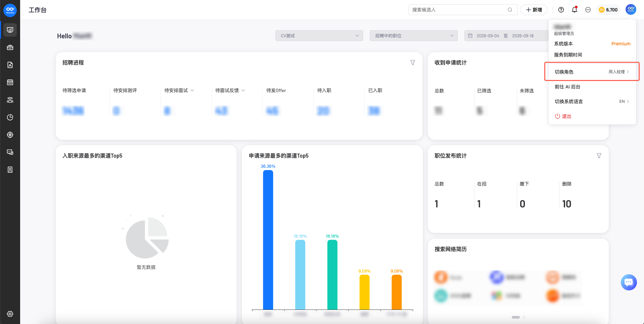The image size is (644, 324).
Task: Select 切换角色 menu item
Action: [x=592, y=72]
